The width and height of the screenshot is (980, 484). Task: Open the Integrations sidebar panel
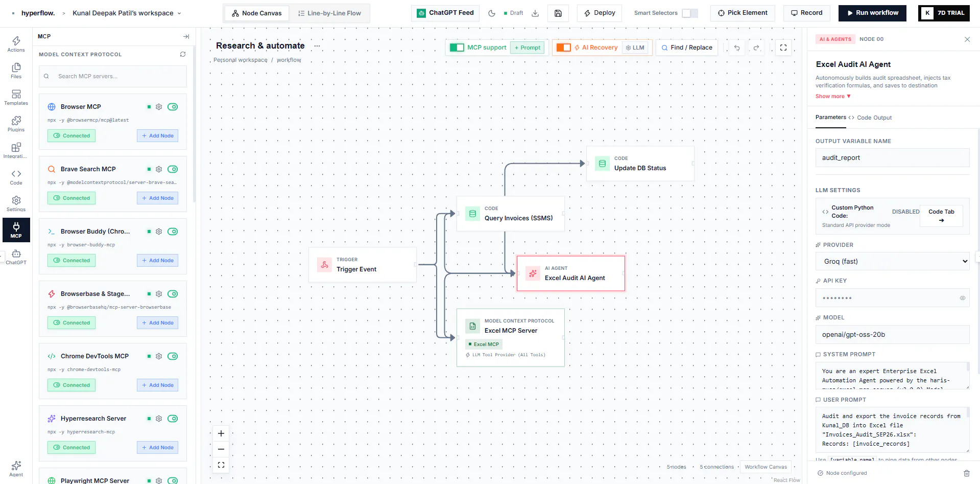click(x=16, y=150)
